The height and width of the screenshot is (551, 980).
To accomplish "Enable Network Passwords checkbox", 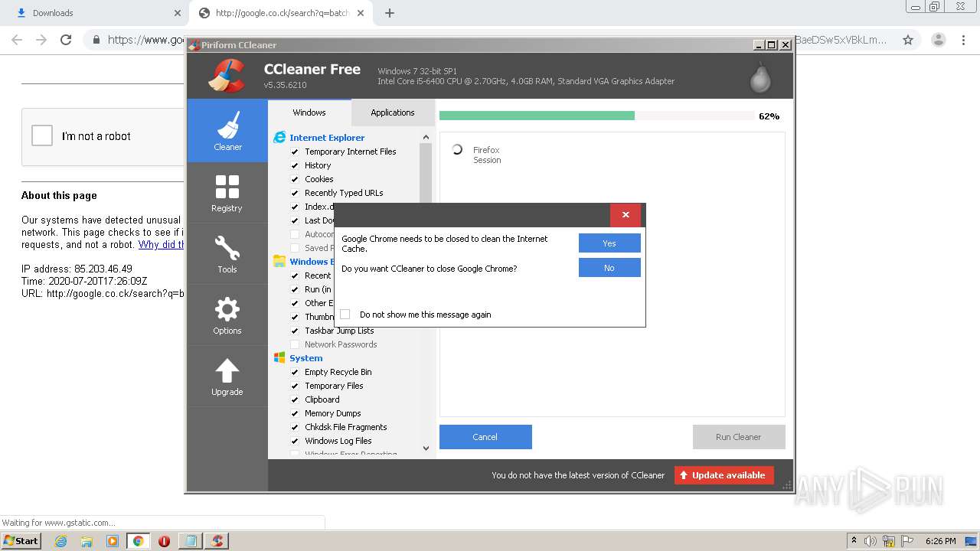I will point(295,344).
